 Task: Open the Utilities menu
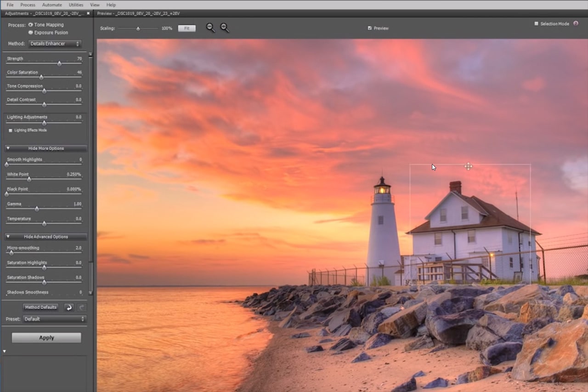point(76,5)
